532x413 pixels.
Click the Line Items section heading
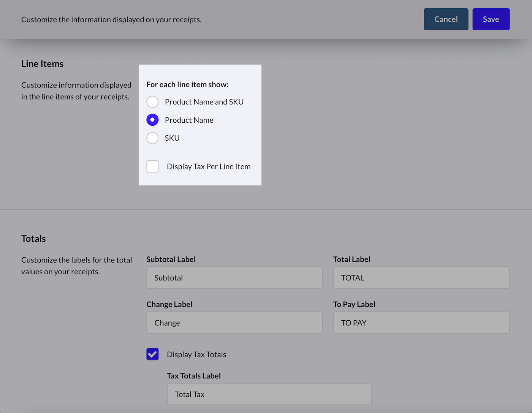[x=42, y=64]
